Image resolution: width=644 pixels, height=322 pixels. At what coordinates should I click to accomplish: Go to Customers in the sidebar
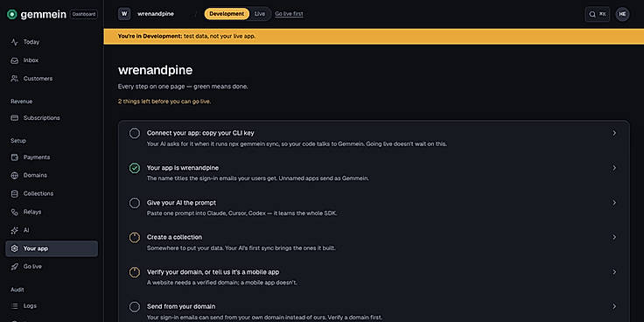coord(52,79)
